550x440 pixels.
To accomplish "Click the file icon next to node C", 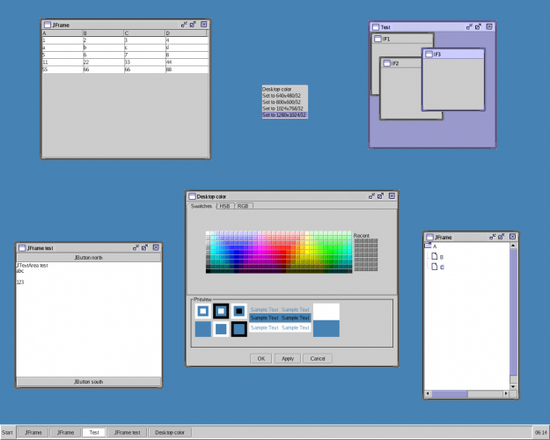I will tap(434, 266).
